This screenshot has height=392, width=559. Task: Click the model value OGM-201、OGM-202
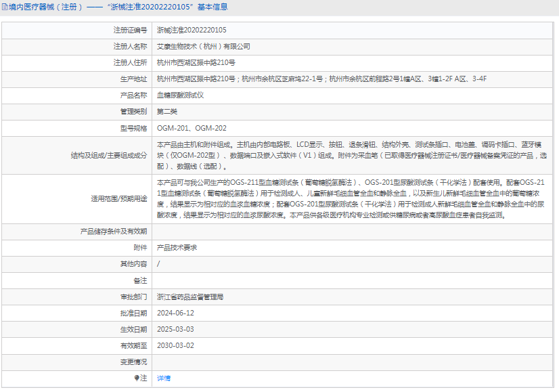[192, 128]
